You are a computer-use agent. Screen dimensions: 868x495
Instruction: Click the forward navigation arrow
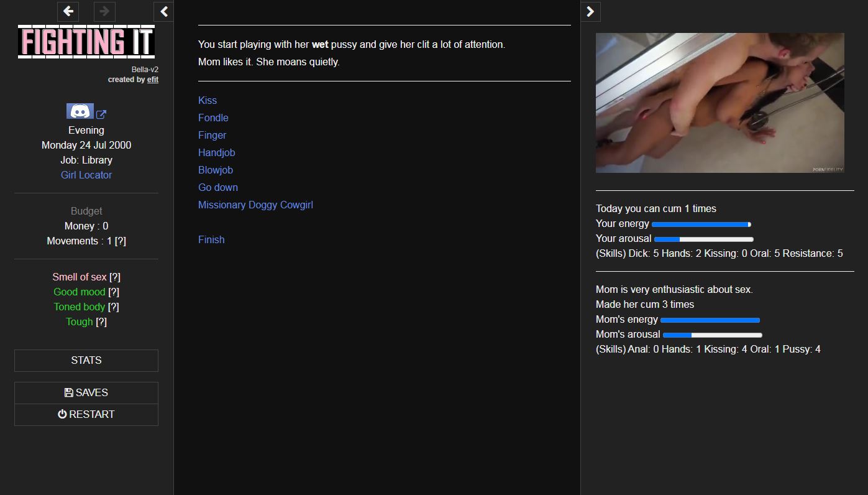click(x=104, y=11)
